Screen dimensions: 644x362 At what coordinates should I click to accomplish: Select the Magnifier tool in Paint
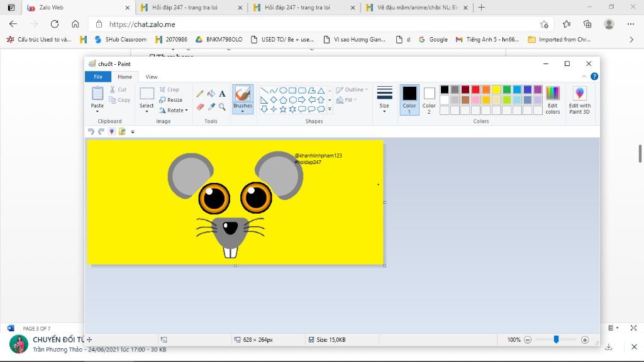click(222, 107)
